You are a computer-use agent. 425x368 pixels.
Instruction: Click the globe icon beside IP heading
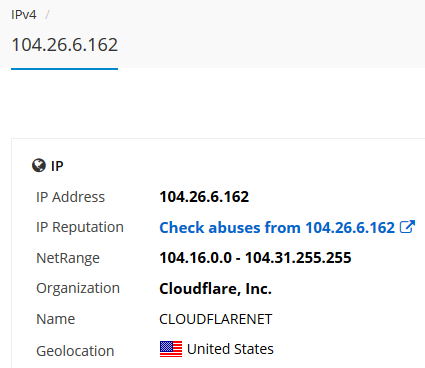pos(39,165)
